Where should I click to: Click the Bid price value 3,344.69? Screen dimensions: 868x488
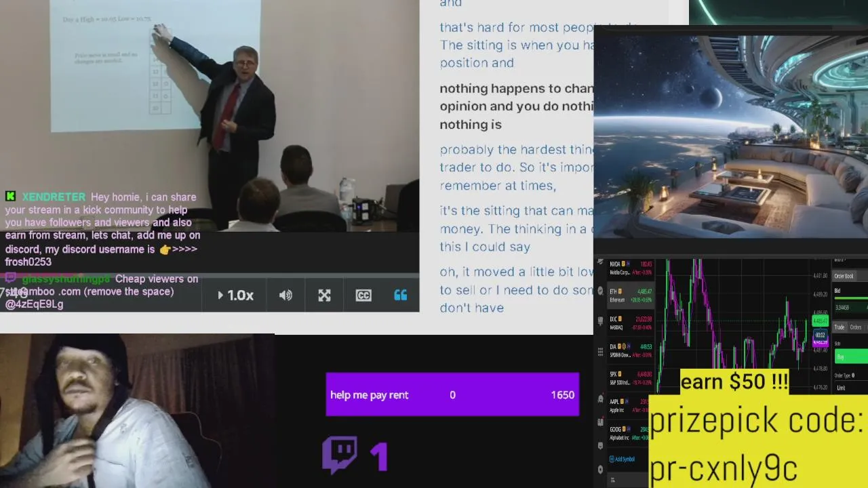pyautogui.click(x=842, y=307)
